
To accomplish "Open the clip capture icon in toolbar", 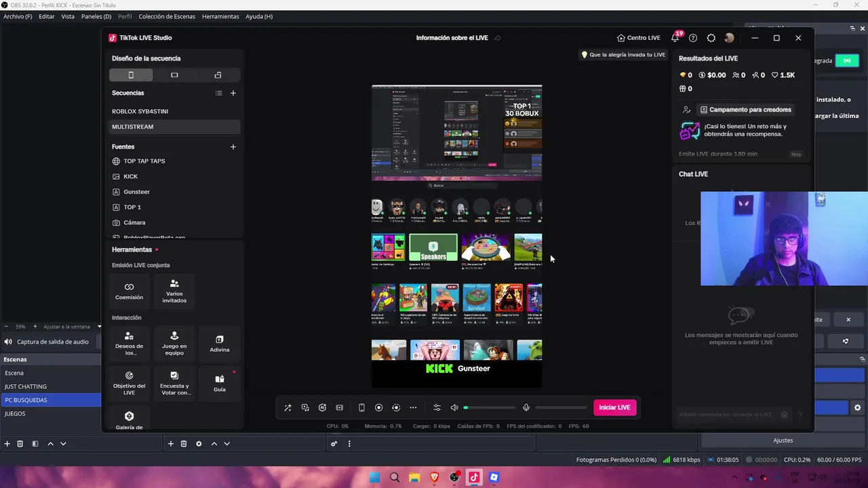I will (340, 407).
